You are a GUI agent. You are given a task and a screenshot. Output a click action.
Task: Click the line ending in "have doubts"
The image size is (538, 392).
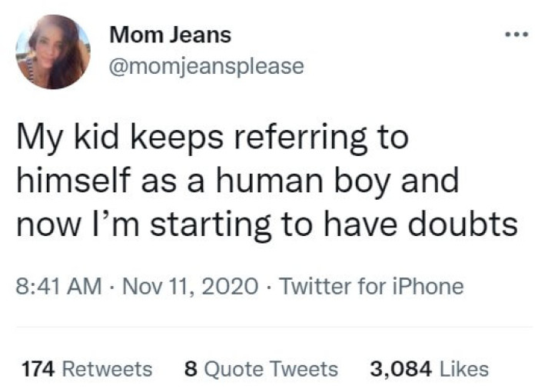pos(266,224)
